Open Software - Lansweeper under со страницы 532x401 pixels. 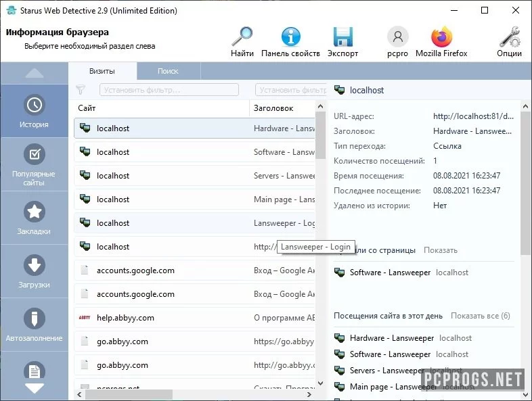click(x=390, y=273)
